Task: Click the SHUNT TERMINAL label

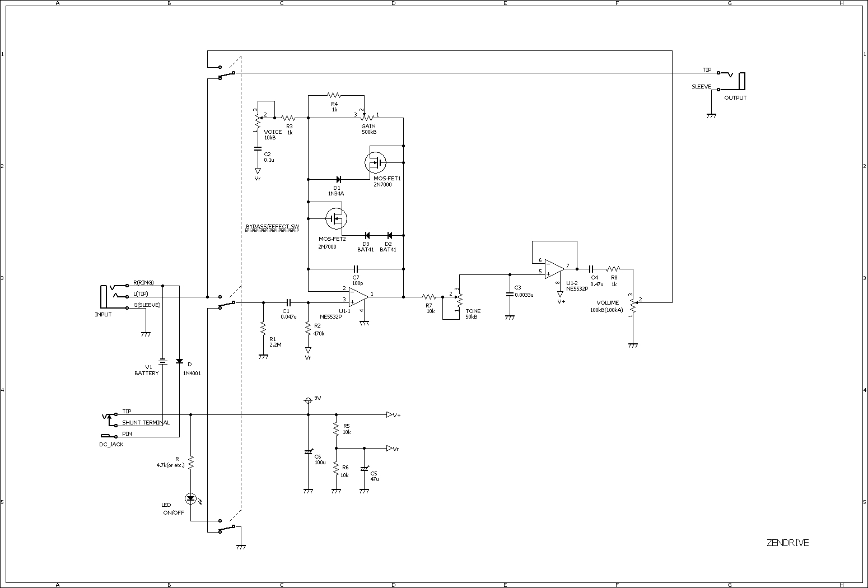Action: tap(146, 423)
